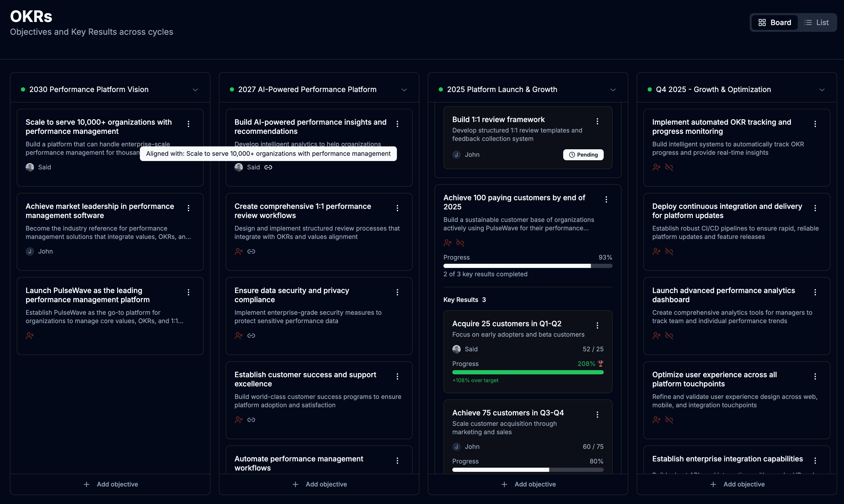Click Add objective under Q4 2025 column
Viewport: 844px width, 504px height.
point(737,484)
